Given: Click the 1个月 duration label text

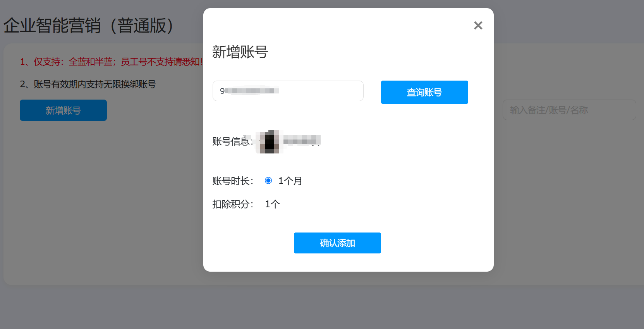Looking at the screenshot, I should tap(290, 181).
